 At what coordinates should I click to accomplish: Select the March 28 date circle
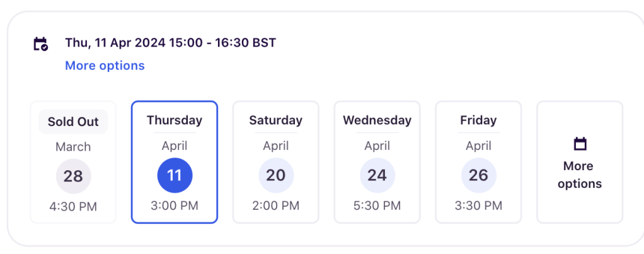[73, 176]
